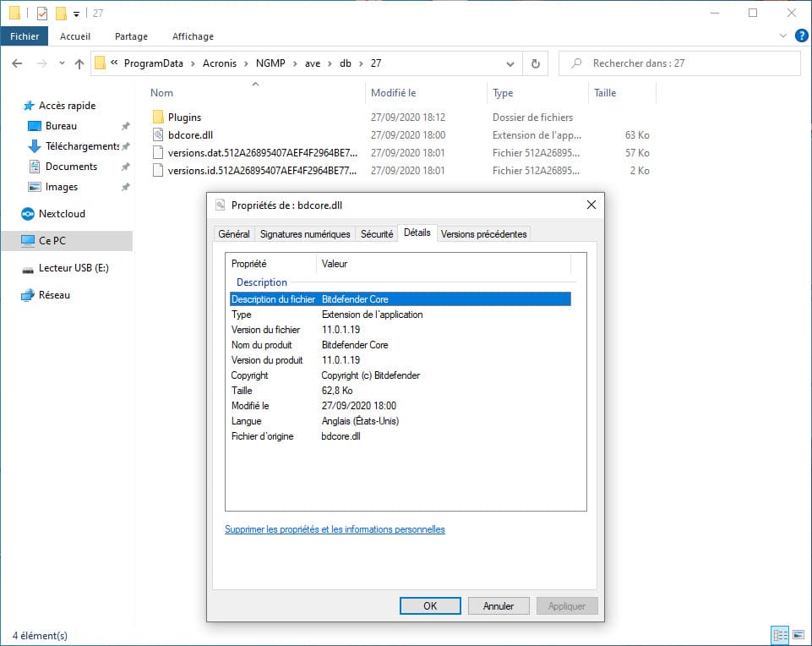This screenshot has width=812, height=646.
Task: Open Images in quick access
Action: (61, 187)
